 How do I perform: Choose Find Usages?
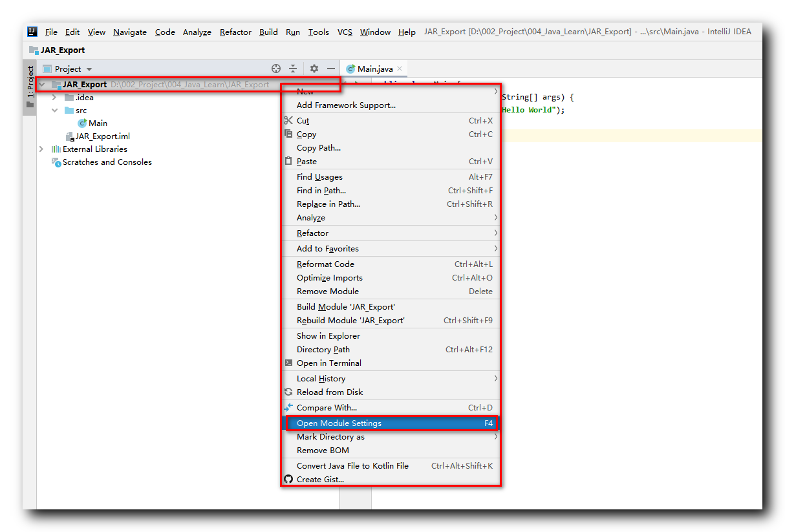tap(391, 176)
